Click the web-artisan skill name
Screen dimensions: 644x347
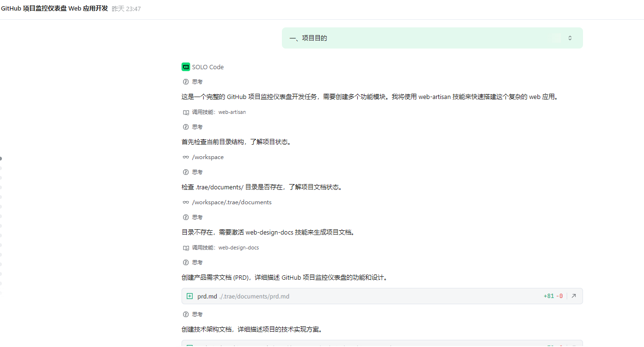tap(232, 112)
